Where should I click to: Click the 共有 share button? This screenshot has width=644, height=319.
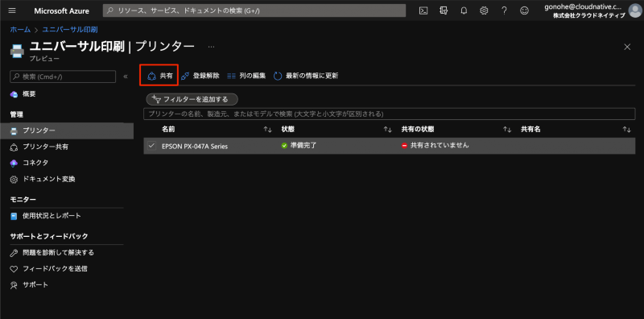coord(159,76)
